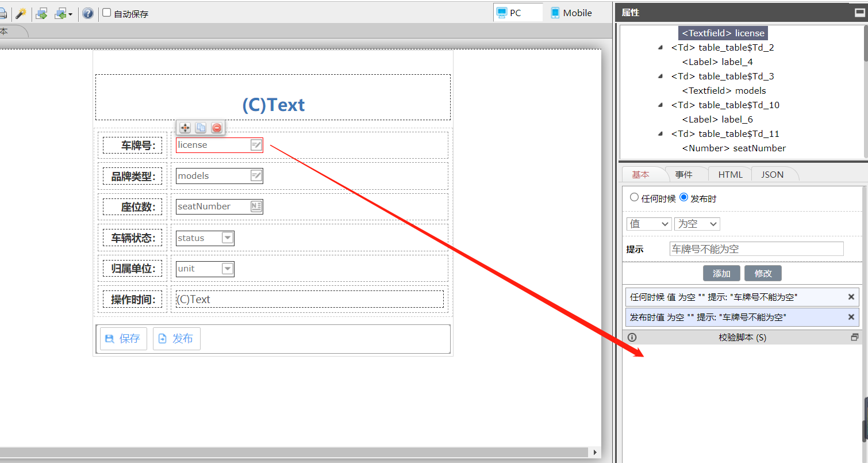Click the 归属单位 label on the form
The height and width of the screenshot is (463, 868).
click(132, 269)
